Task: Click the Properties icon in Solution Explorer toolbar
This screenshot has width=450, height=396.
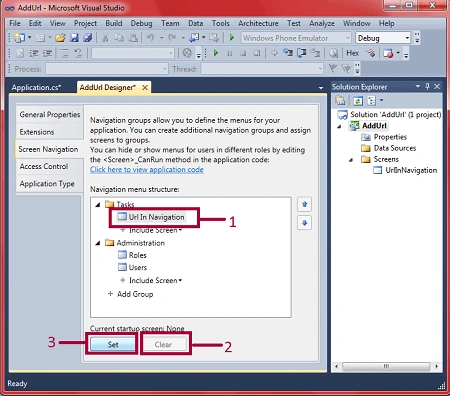Action: pyautogui.click(x=340, y=100)
